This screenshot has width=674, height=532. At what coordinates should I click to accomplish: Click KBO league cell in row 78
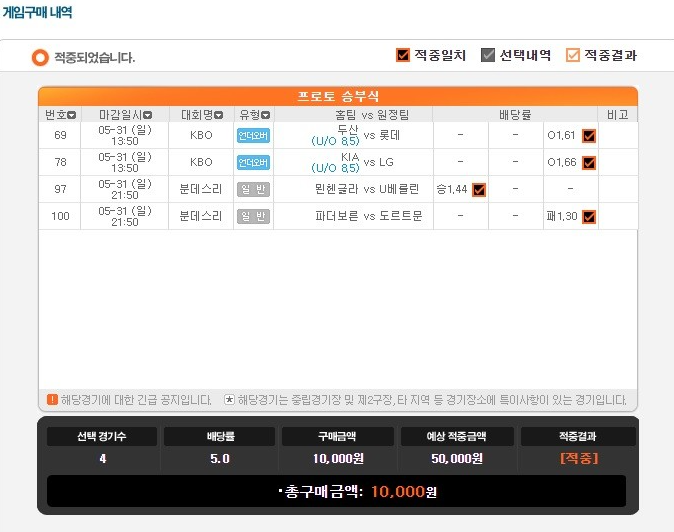[x=201, y=162]
